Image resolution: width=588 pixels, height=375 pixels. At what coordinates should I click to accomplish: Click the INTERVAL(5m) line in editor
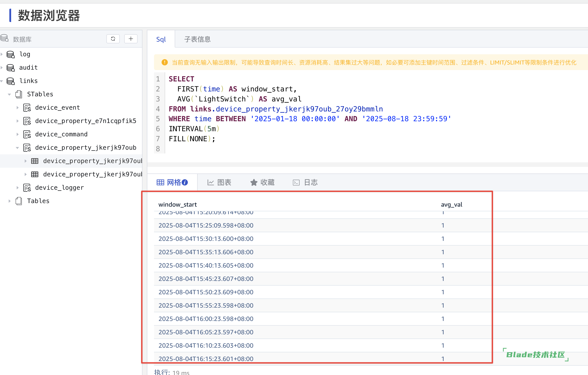pos(194,129)
